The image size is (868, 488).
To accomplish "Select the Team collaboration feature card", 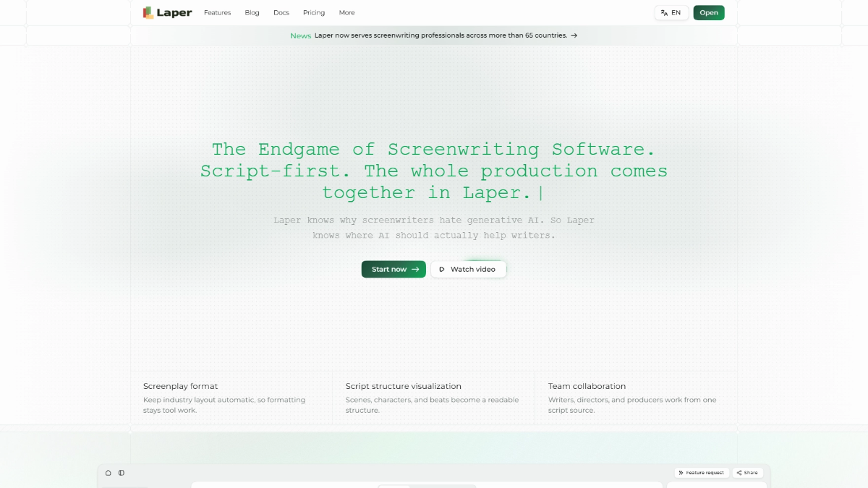I will (637, 398).
